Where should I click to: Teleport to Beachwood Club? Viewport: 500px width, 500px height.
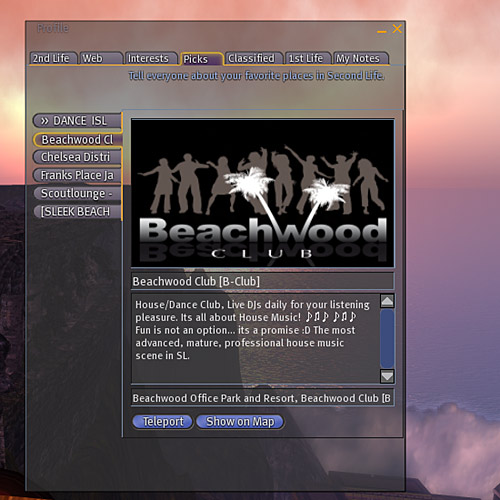coord(163,422)
